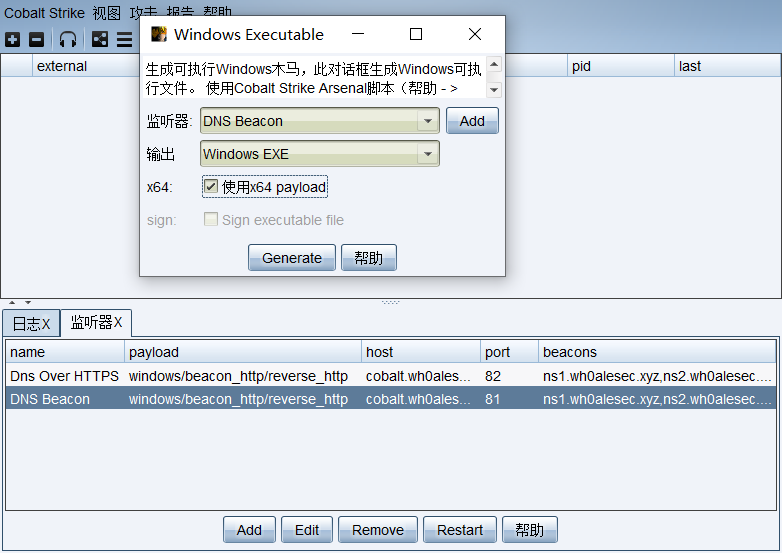The height and width of the screenshot is (553, 782).
Task: Click the Windows Executable dialog icon
Action: 159,34
